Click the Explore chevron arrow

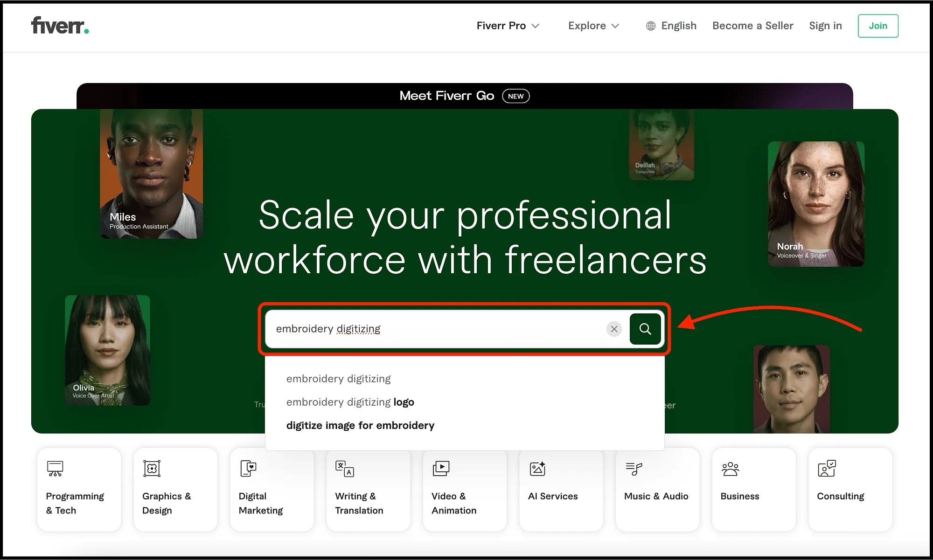[x=615, y=26]
